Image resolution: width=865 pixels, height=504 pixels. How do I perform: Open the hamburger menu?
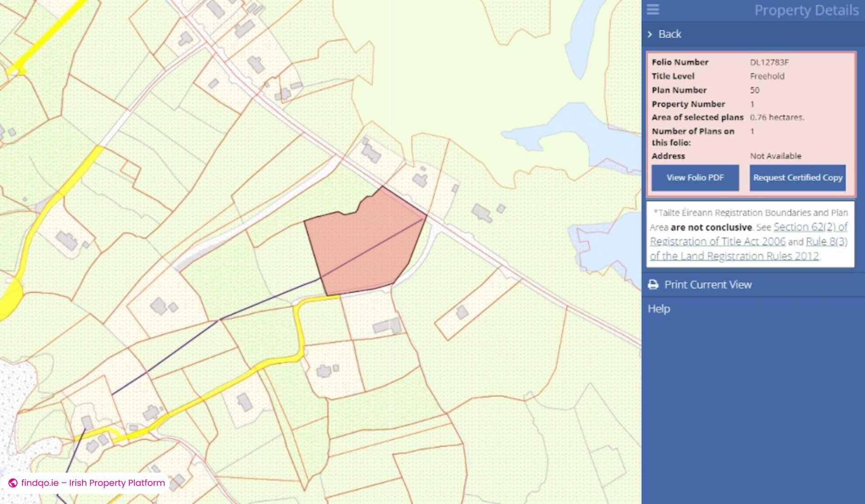(x=652, y=10)
